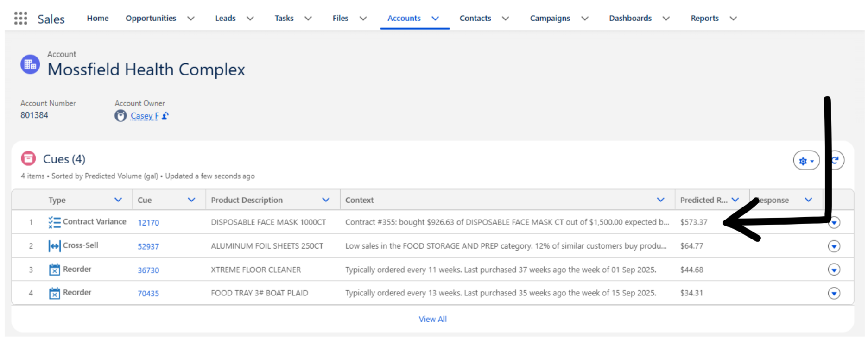The width and height of the screenshot is (868, 339).
Task: Open Response column header menu
Action: (809, 200)
